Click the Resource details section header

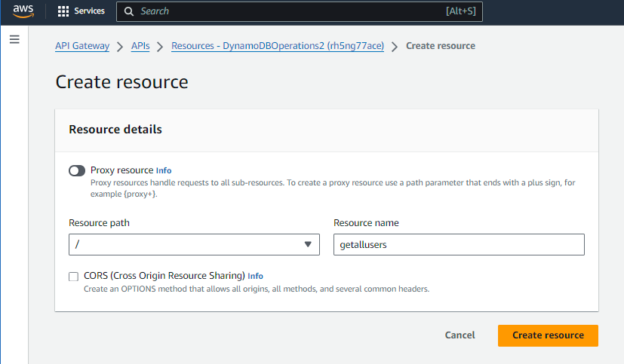115,130
